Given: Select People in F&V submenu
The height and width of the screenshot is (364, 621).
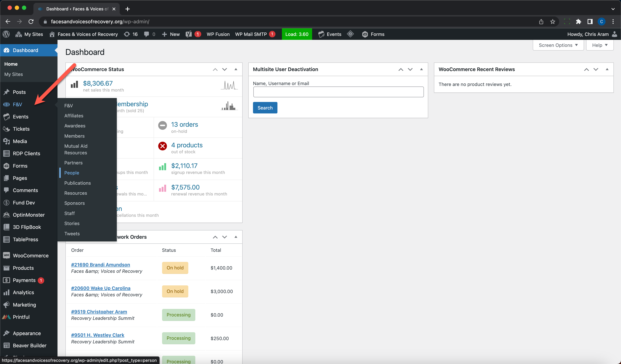Looking at the screenshot, I should 72,173.
